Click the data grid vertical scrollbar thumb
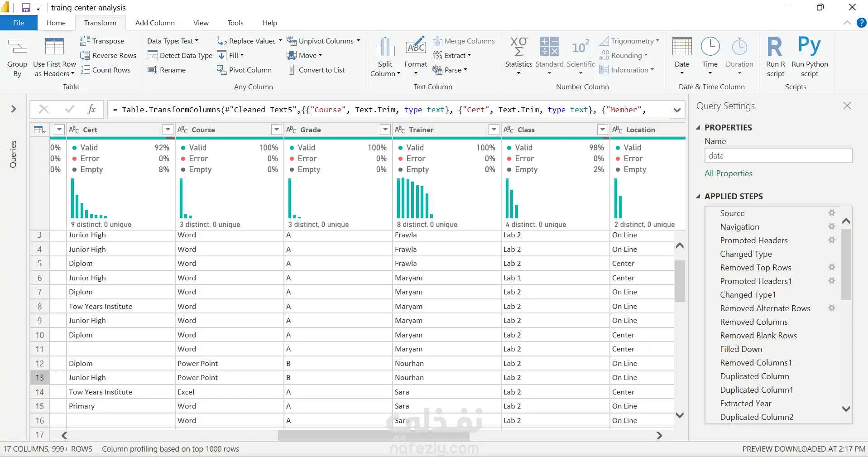This screenshot has height=457, width=868. tap(680, 281)
